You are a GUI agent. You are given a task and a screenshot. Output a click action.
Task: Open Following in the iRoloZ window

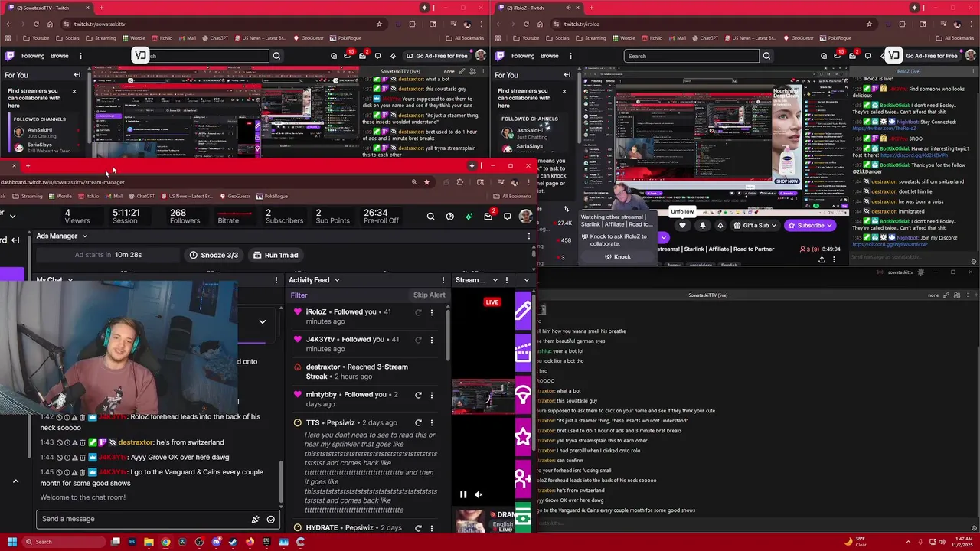tap(523, 56)
